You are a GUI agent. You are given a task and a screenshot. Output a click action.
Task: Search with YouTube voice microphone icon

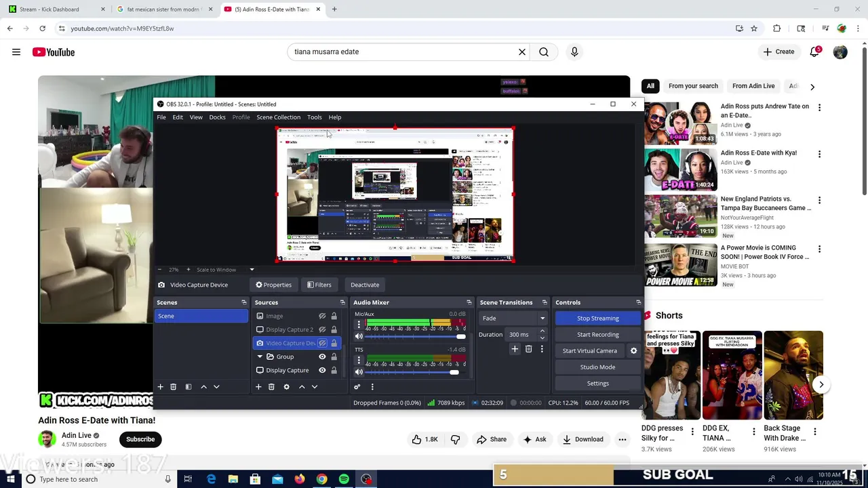[x=574, y=52]
